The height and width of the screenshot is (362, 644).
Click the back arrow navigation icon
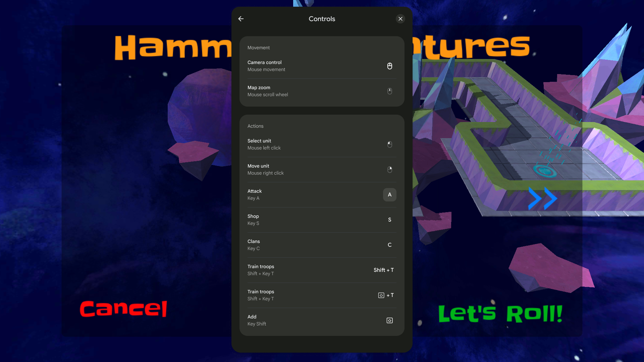pyautogui.click(x=241, y=18)
